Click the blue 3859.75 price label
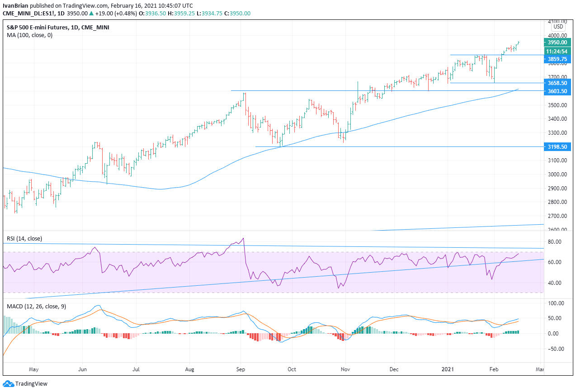Image resolution: width=576 pixels, height=392 pixels. [557, 59]
